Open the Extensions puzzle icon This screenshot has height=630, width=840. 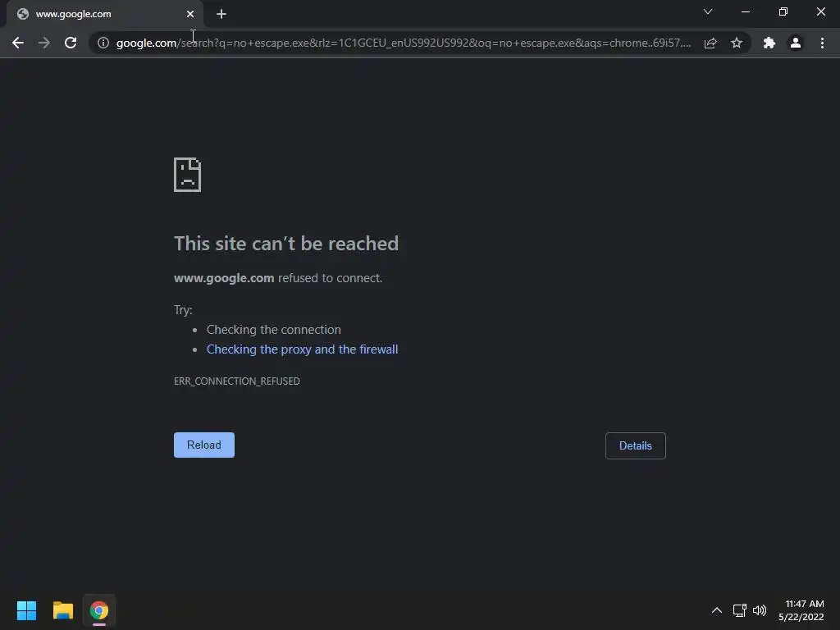(x=769, y=43)
